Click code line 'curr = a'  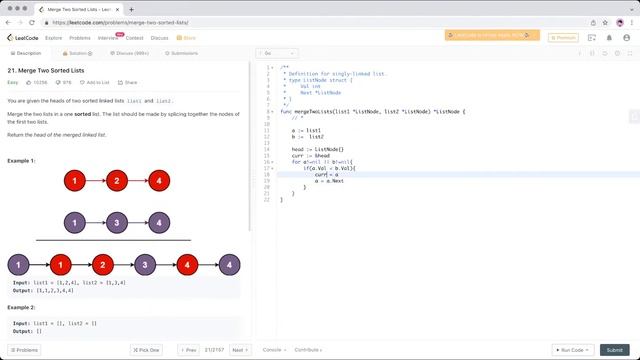326,175
